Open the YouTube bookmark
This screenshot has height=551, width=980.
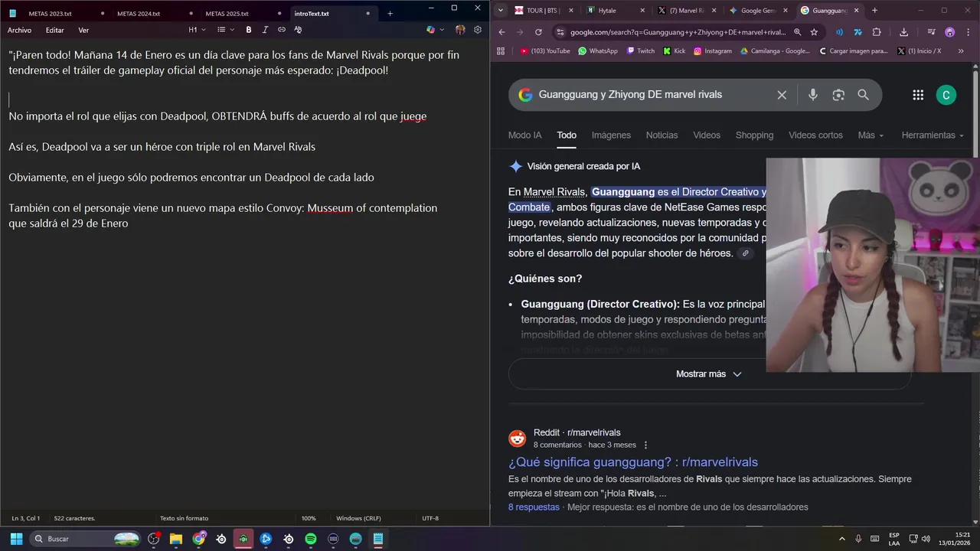545,51
